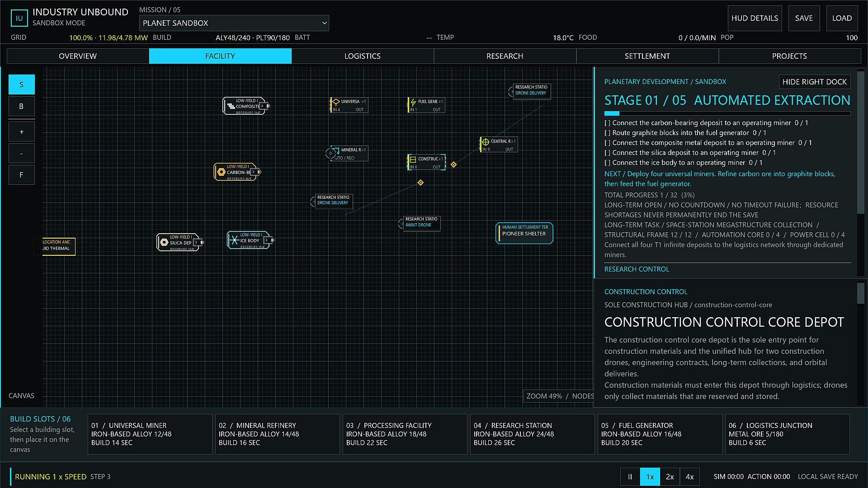This screenshot has width=868, height=488.
Task: Click the composite metal deposit stair icon
Action: pos(231,106)
